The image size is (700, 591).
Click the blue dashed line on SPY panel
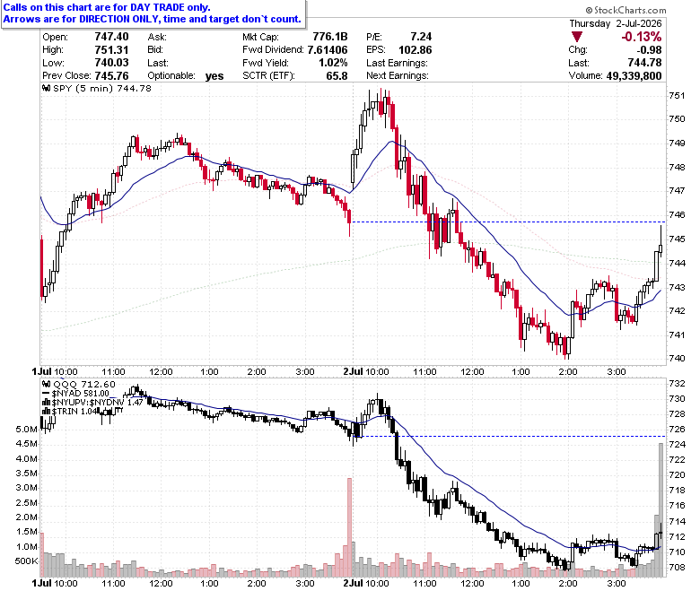coord(508,222)
